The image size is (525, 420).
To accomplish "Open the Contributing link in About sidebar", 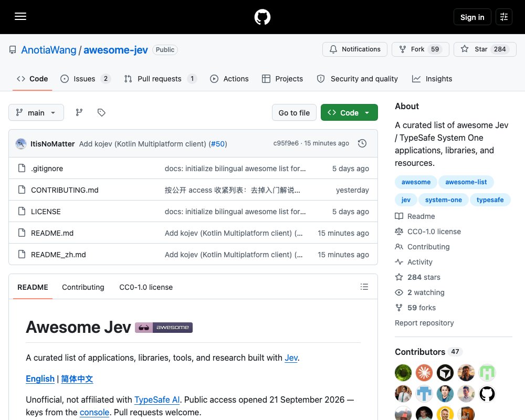I will [x=422, y=247].
